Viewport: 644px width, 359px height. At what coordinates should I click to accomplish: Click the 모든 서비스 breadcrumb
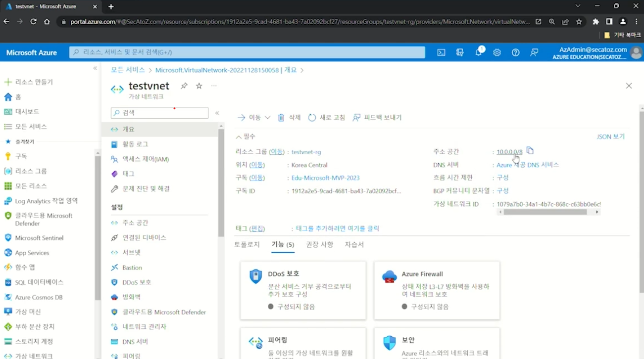pos(128,70)
